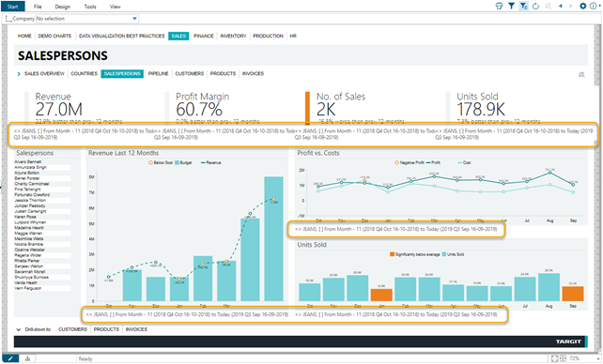Viewport: 603px width, 364px height.
Task: Drill down to CUSTOMERS at bottom
Action: click(72, 329)
